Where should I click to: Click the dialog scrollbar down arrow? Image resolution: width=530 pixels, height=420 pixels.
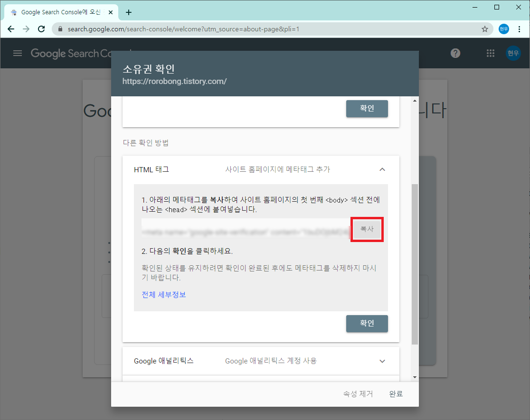click(415, 377)
